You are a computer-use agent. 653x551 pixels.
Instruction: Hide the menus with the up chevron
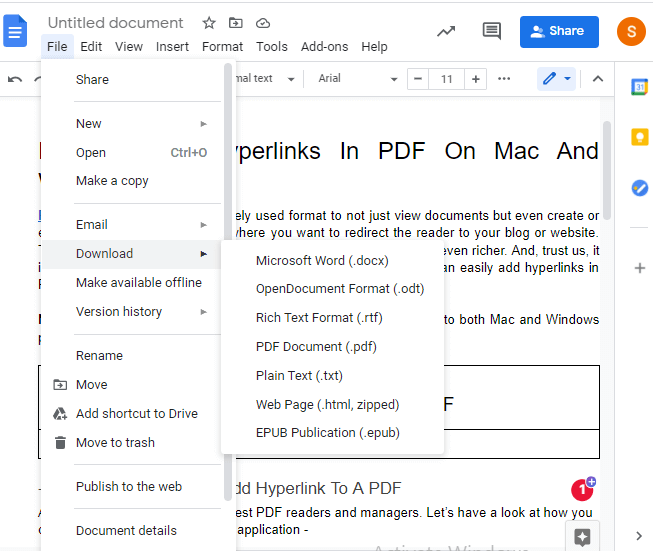click(598, 79)
